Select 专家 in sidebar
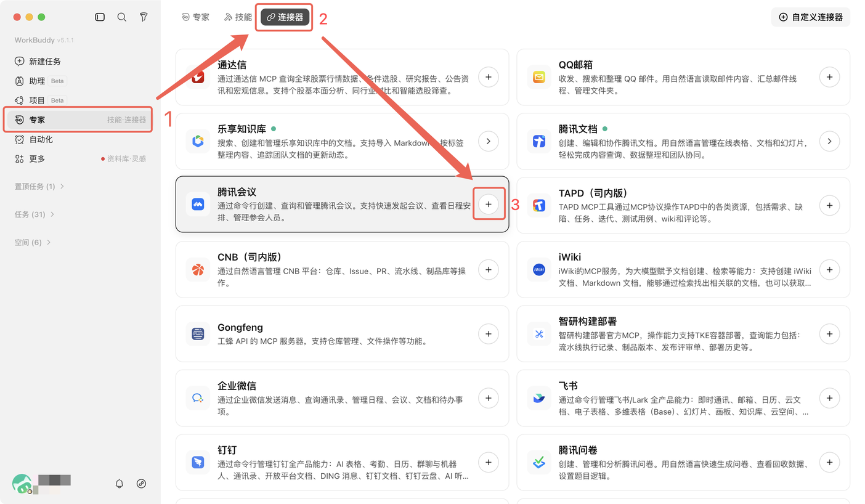This screenshot has height=504, width=865. point(80,120)
